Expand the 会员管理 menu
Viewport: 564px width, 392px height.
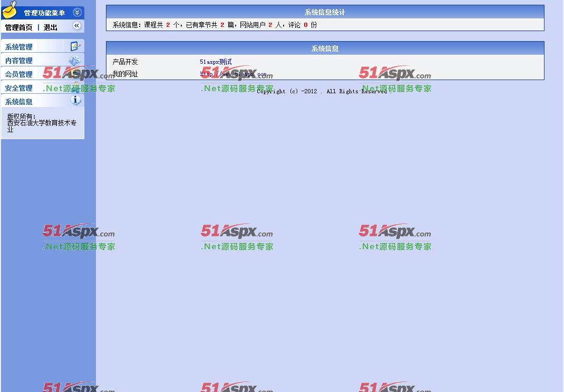(18, 74)
